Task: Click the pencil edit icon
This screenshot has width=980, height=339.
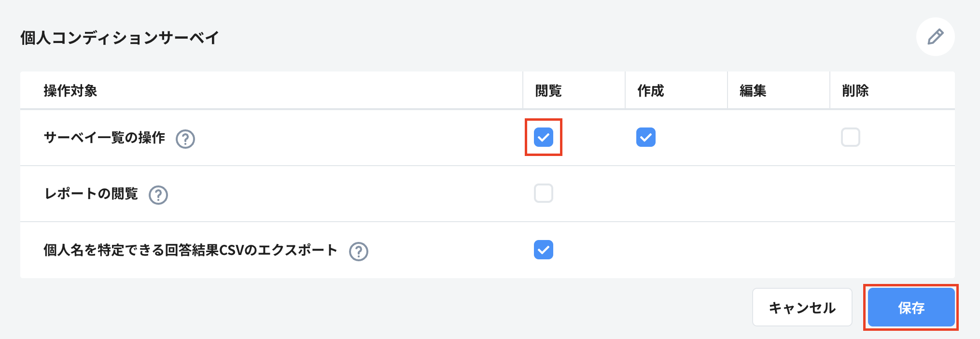Action: click(x=935, y=37)
